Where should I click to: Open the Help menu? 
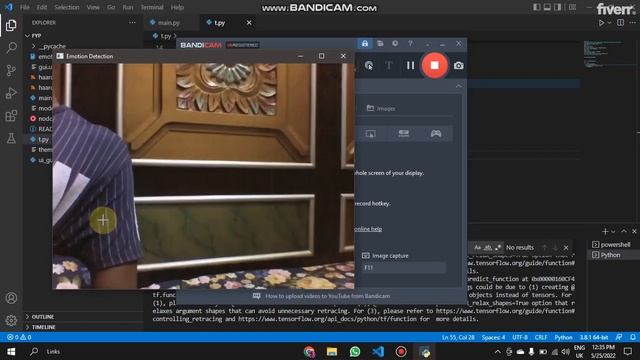tap(177, 7)
